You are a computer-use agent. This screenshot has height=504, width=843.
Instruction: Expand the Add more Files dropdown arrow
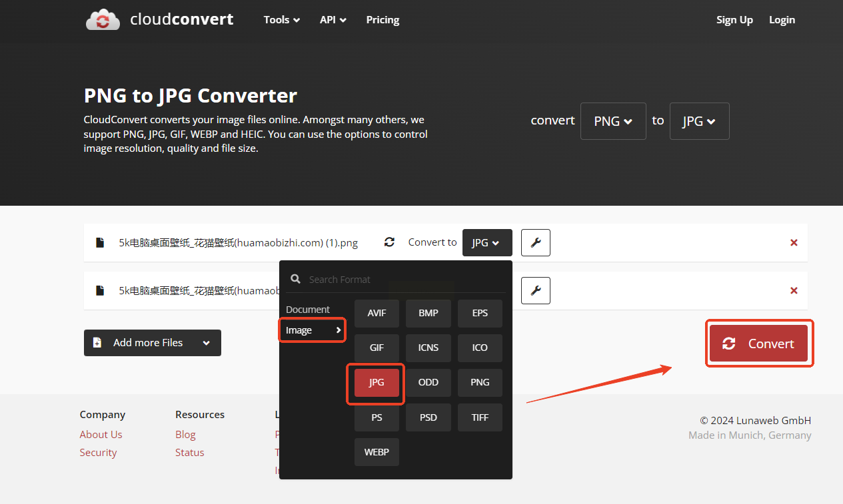point(206,343)
